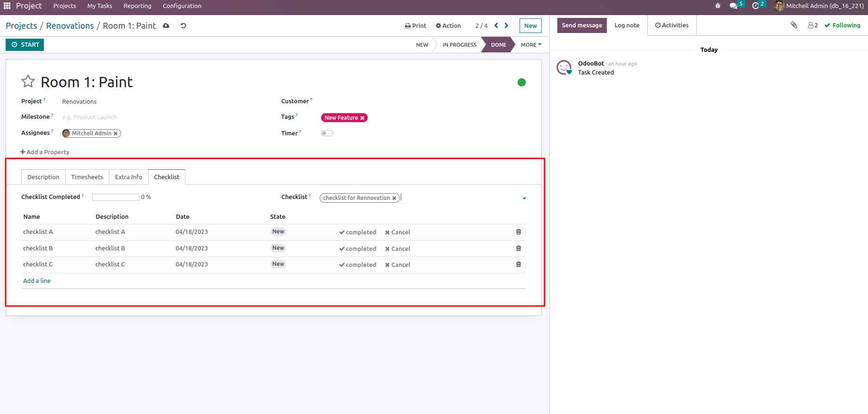Open the apps grid menu
Image resolution: width=868 pixels, height=414 pixels.
pyautogui.click(x=7, y=6)
